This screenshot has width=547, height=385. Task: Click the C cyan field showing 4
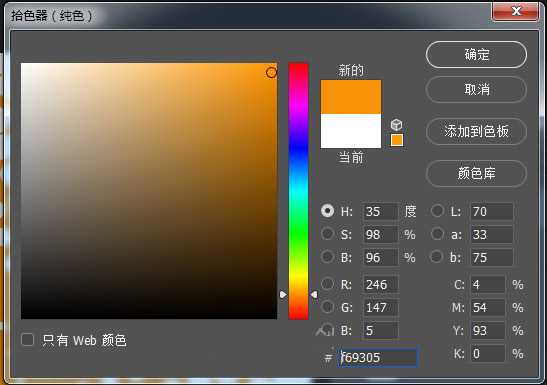[488, 285]
